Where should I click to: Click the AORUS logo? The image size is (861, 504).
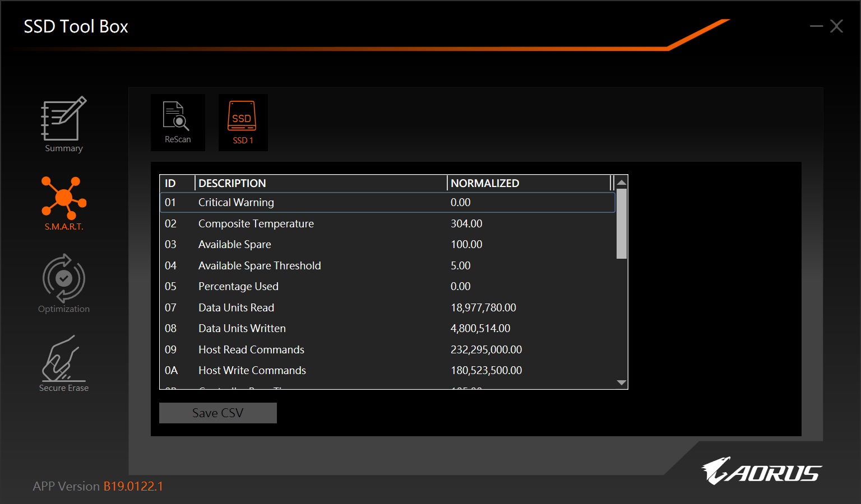click(761, 471)
